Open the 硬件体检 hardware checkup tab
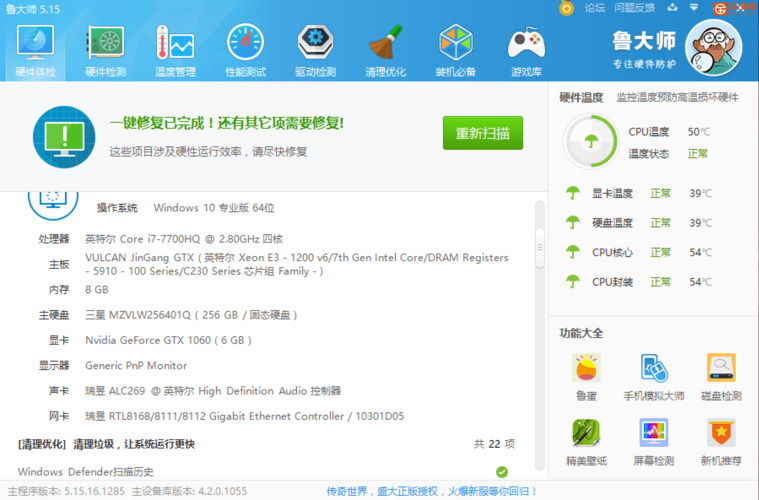The height and width of the screenshot is (500, 759). (x=35, y=51)
